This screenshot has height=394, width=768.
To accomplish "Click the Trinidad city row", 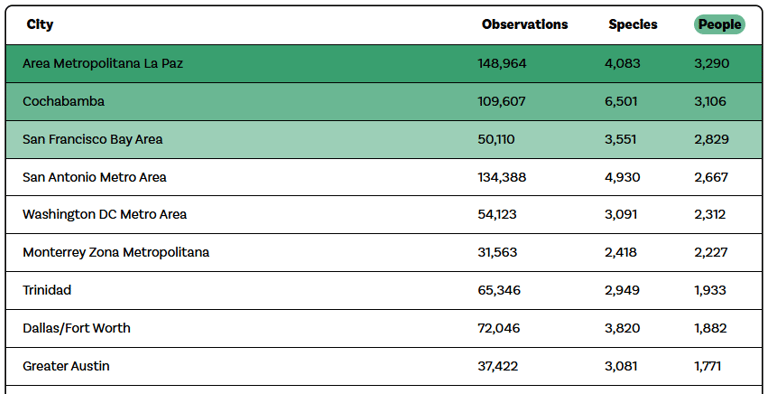I will 384,290.
